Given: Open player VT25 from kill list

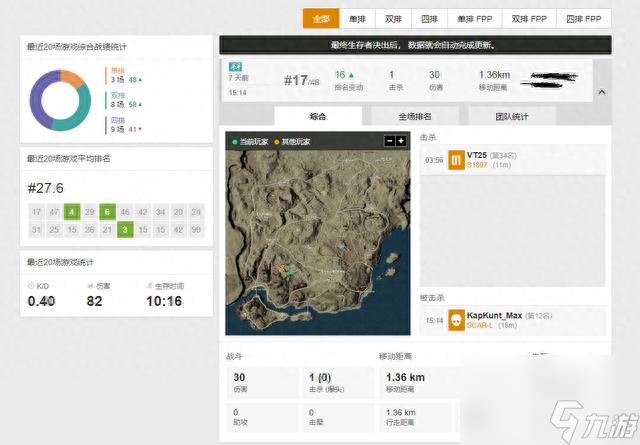Looking at the screenshot, I should pyautogui.click(x=477, y=155).
